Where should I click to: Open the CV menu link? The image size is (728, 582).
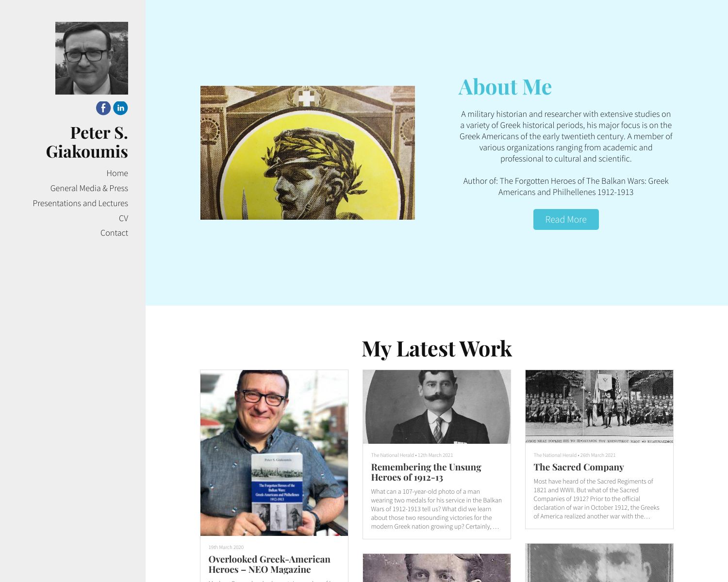(123, 218)
